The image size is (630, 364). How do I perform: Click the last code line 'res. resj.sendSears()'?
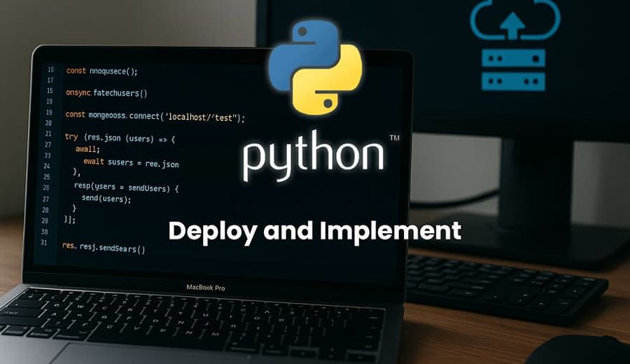[104, 248]
